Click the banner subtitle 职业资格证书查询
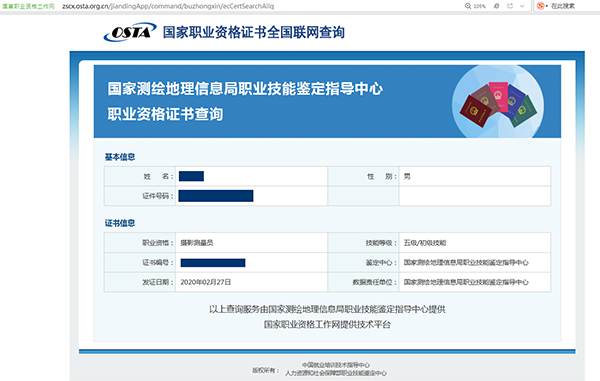 [x=165, y=114]
